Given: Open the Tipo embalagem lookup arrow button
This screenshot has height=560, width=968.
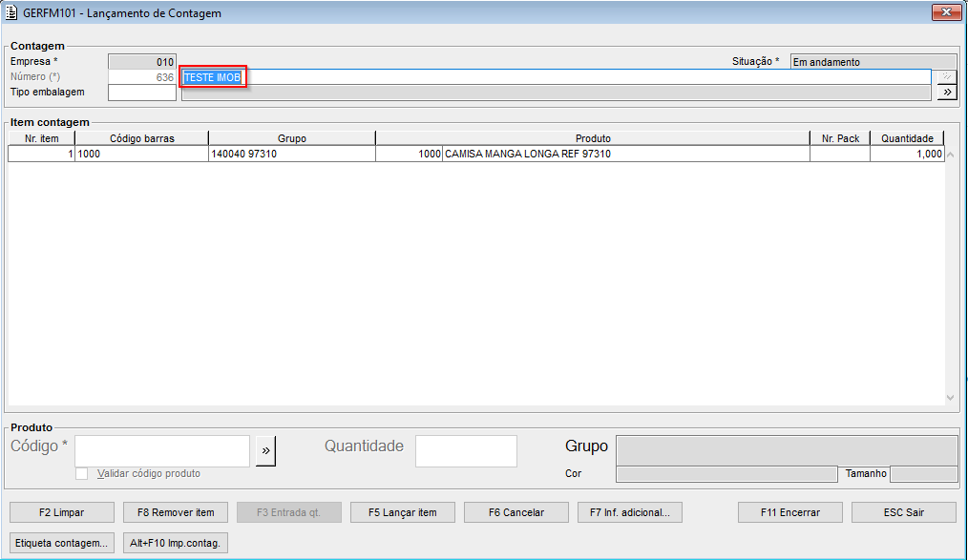Looking at the screenshot, I should [x=947, y=93].
